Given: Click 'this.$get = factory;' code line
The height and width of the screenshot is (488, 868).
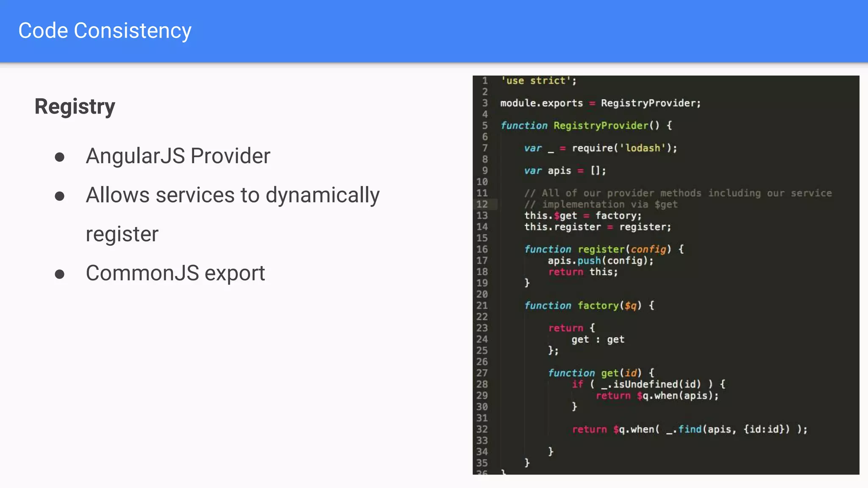Looking at the screenshot, I should click(583, 216).
